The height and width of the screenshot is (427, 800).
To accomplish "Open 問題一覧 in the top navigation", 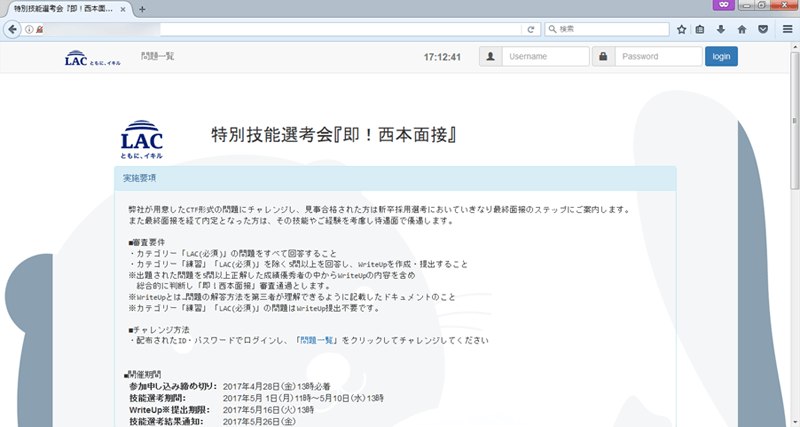I will click(158, 56).
